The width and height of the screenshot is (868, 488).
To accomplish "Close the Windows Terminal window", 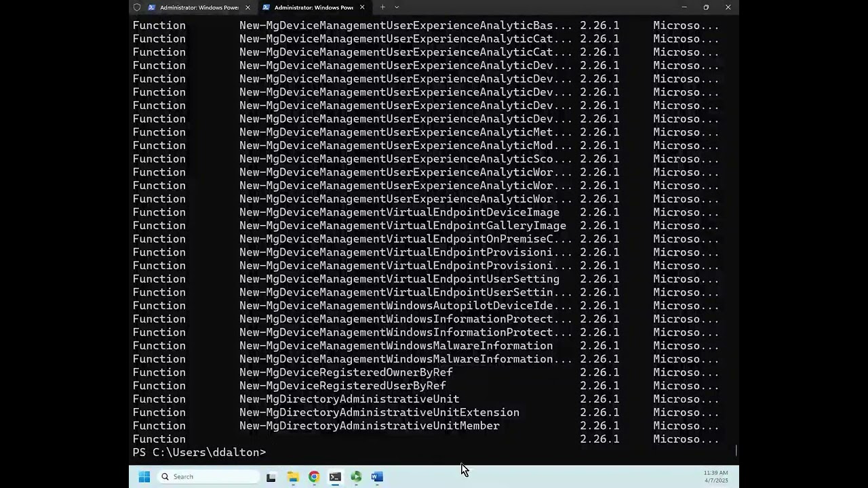I will [x=728, y=7].
